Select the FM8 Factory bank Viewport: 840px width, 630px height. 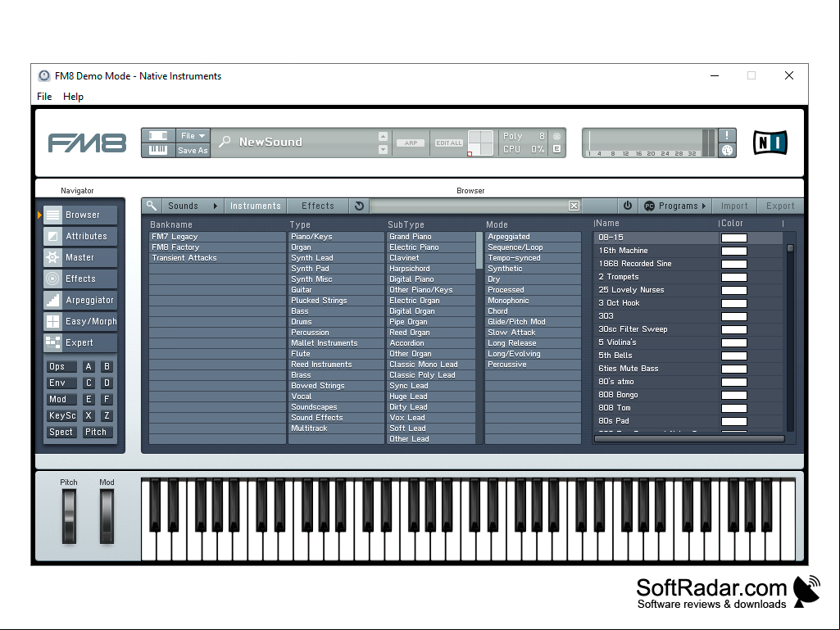pos(217,247)
